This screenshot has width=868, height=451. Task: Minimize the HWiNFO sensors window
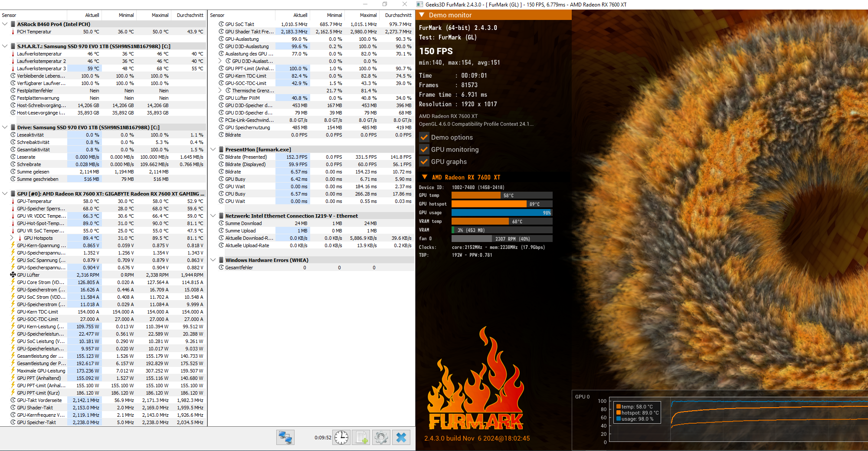click(365, 4)
